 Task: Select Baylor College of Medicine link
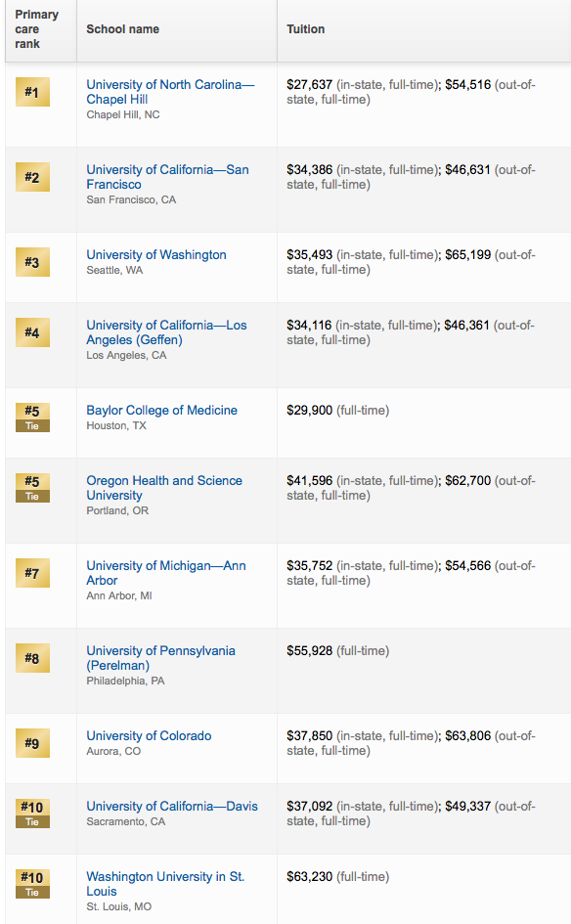(x=161, y=410)
